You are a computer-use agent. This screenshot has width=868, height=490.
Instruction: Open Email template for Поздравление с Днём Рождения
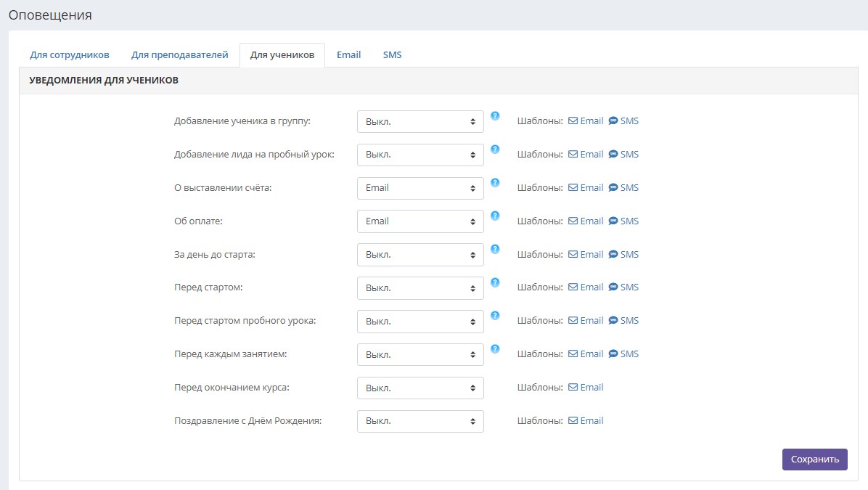tap(586, 421)
